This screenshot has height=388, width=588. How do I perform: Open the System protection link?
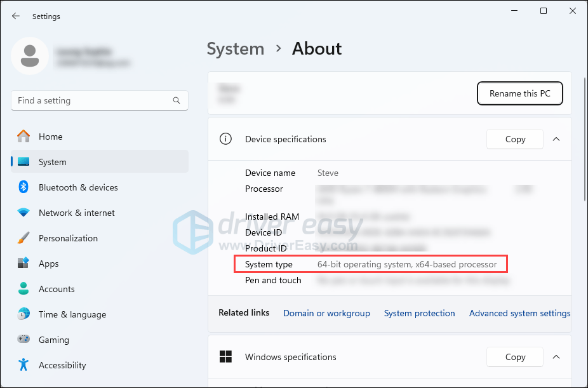pos(419,313)
